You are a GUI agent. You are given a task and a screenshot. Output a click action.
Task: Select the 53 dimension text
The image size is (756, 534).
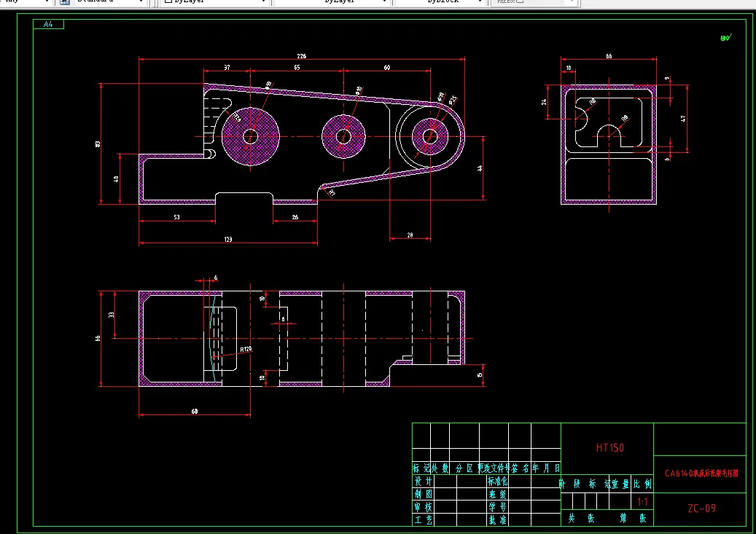[x=177, y=217]
